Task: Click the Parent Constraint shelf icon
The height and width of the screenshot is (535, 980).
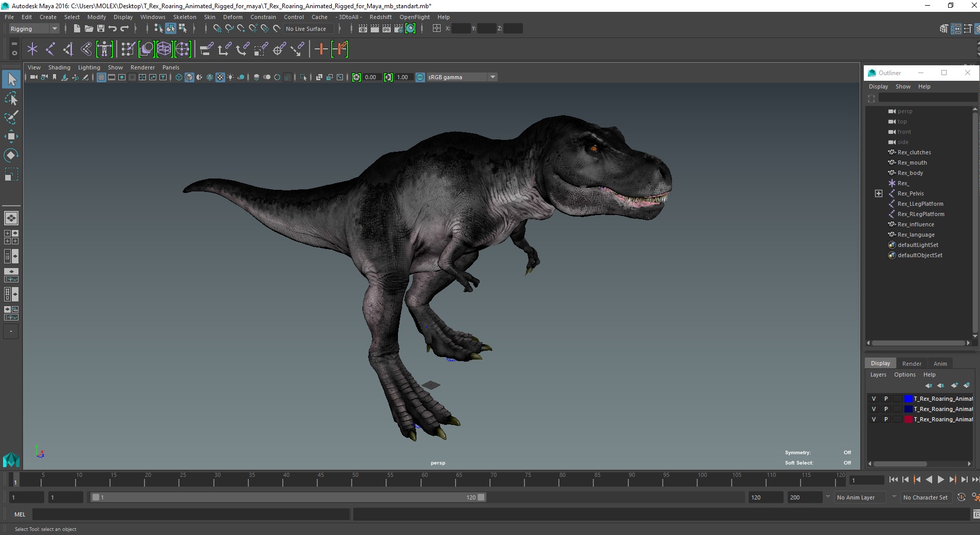Action: (x=207, y=49)
